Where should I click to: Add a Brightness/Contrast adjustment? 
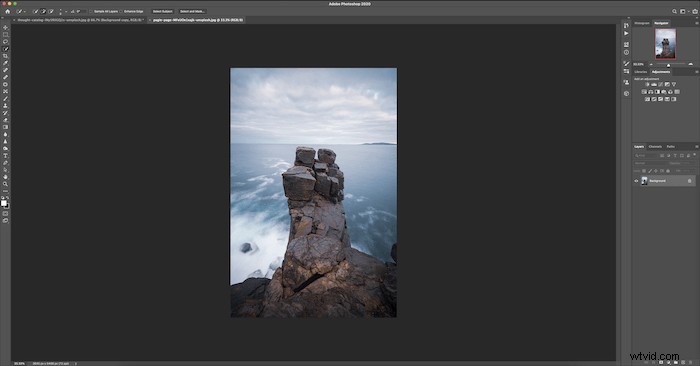(647, 84)
